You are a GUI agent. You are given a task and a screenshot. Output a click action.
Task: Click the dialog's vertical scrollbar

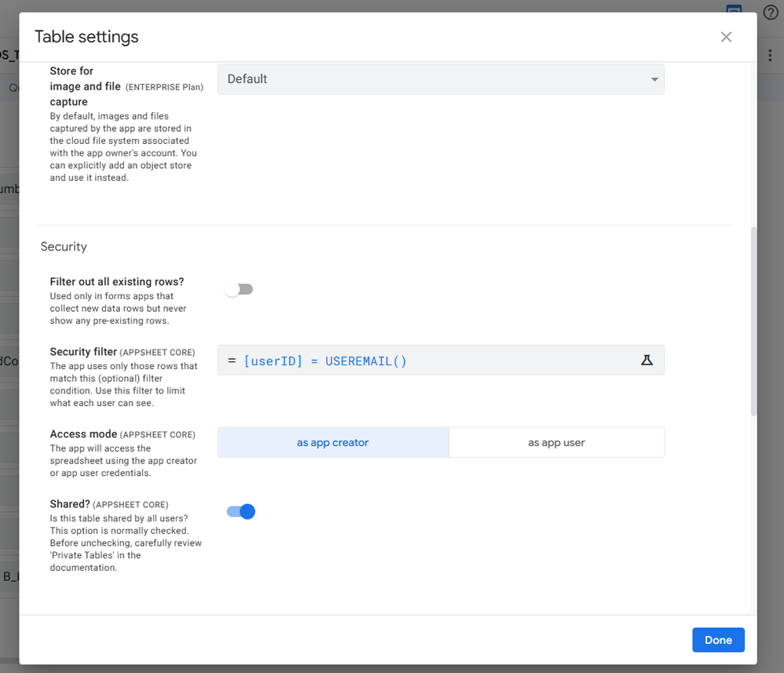(753, 321)
